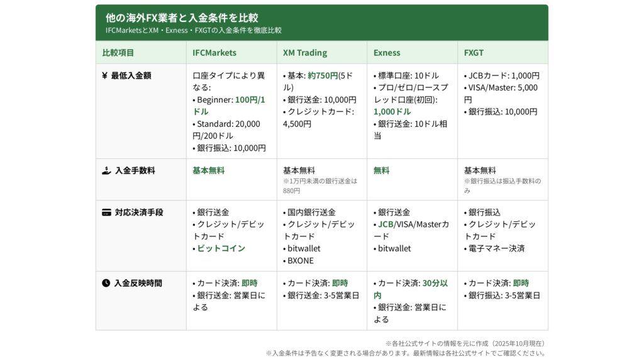
Task: Click the green 無料 under Exness
Action: point(382,170)
